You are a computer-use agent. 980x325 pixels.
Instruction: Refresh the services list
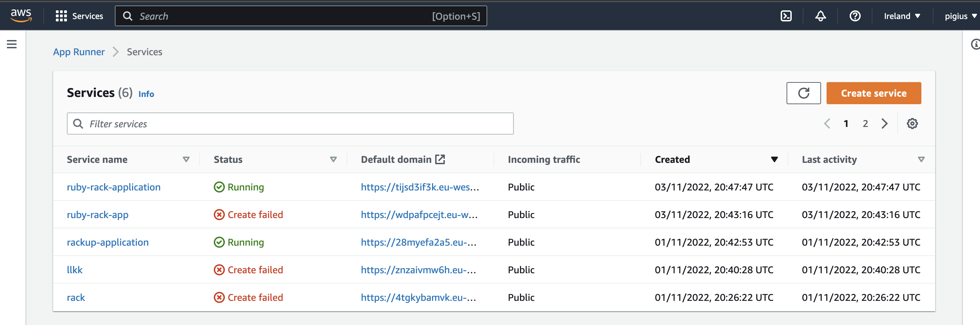click(x=803, y=93)
